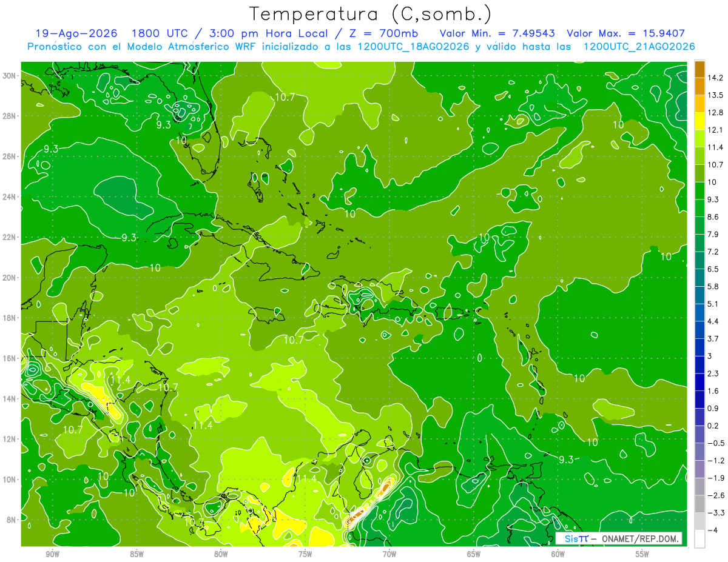Click the 'SisTT' logo text
Screen dimensions: 728x562
point(576,538)
